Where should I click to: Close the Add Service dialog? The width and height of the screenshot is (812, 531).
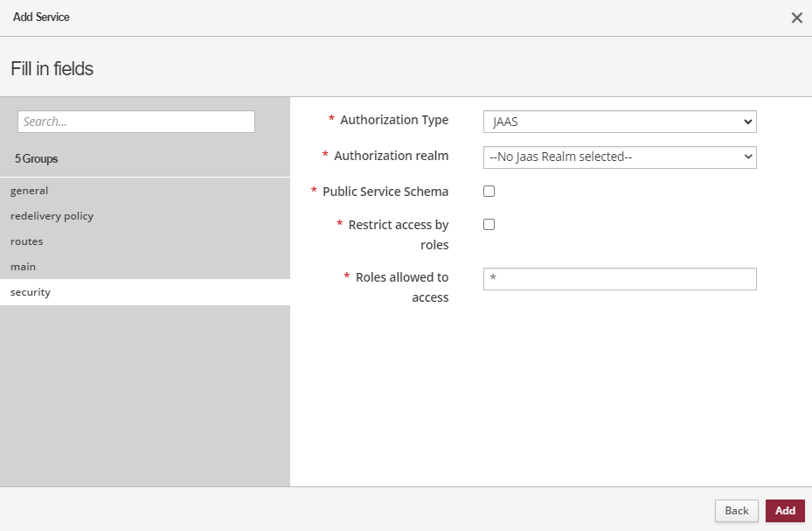coord(796,18)
